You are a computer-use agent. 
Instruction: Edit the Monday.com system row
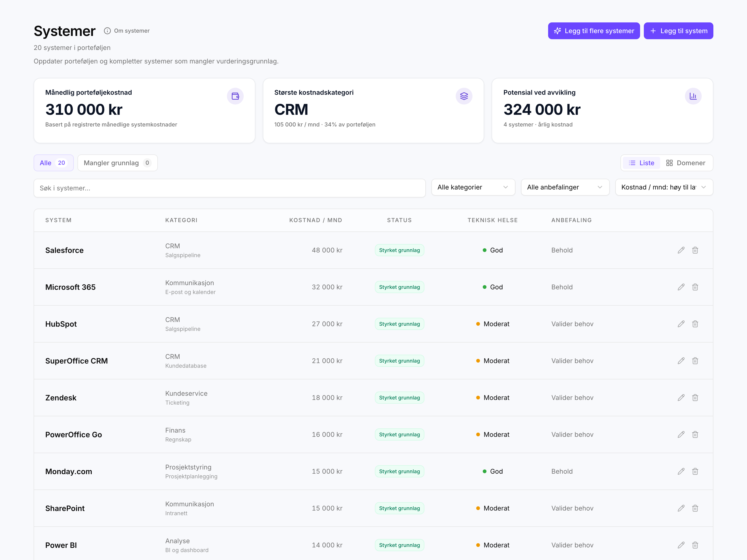[681, 471]
